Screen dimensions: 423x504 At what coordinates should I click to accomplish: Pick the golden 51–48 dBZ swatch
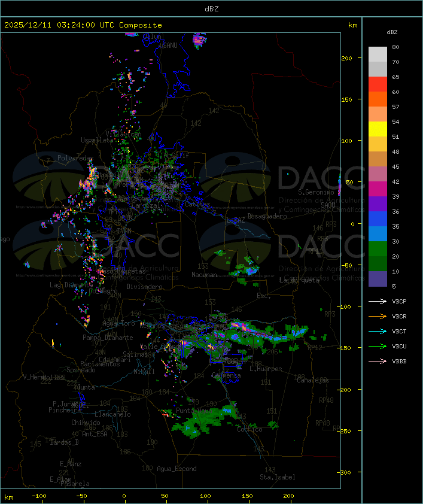pyautogui.click(x=378, y=144)
